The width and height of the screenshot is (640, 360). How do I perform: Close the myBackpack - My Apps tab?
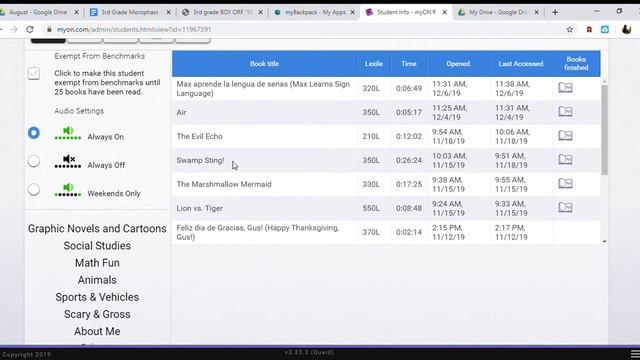pyautogui.click(x=353, y=12)
